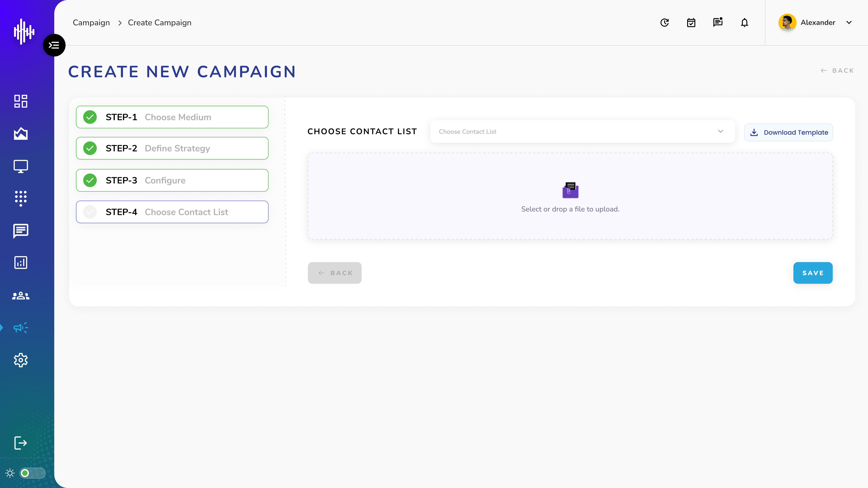This screenshot has height=488, width=868.
Task: Click the SAVE button
Action: pyautogui.click(x=813, y=273)
